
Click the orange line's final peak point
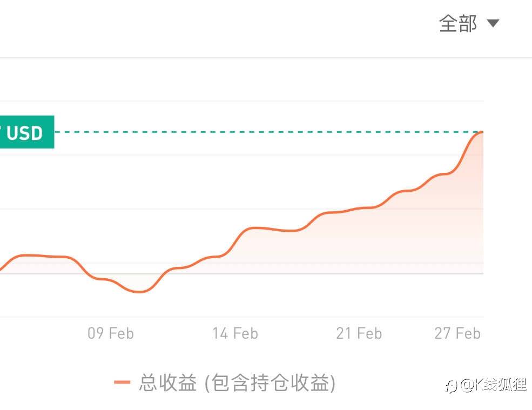(x=481, y=132)
